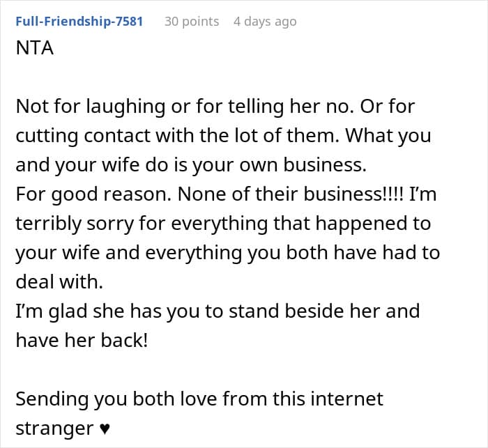
Task: Click the word 'stranger' in the last line
Action: (55, 428)
